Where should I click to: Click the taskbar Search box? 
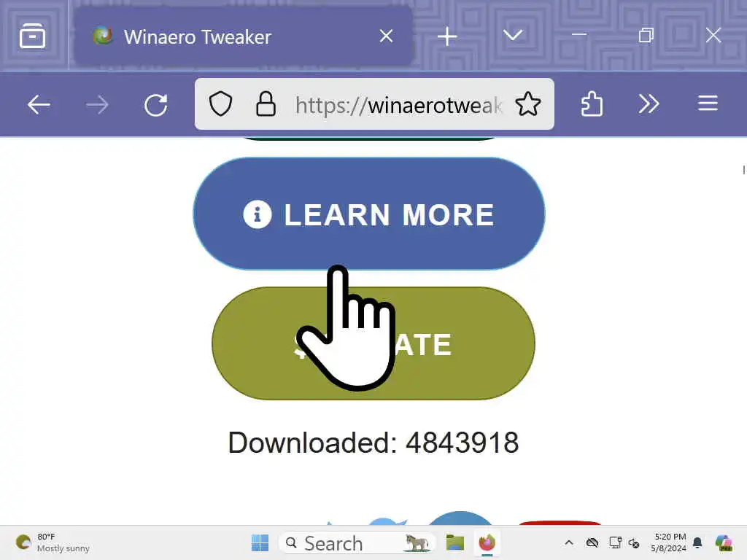pos(357,542)
